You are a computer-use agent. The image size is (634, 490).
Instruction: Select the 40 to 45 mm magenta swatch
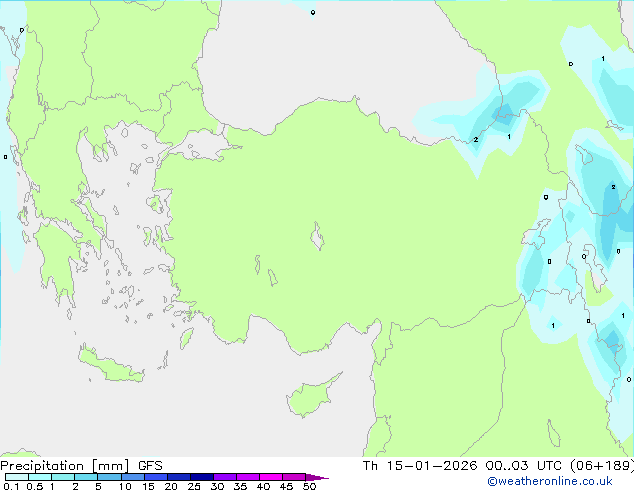pos(271,477)
